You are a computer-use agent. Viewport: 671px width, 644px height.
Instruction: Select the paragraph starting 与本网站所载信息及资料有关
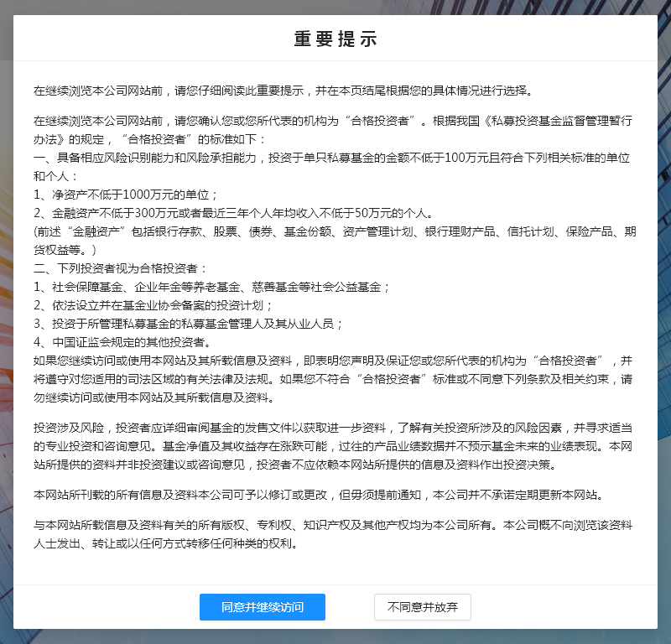point(333,534)
